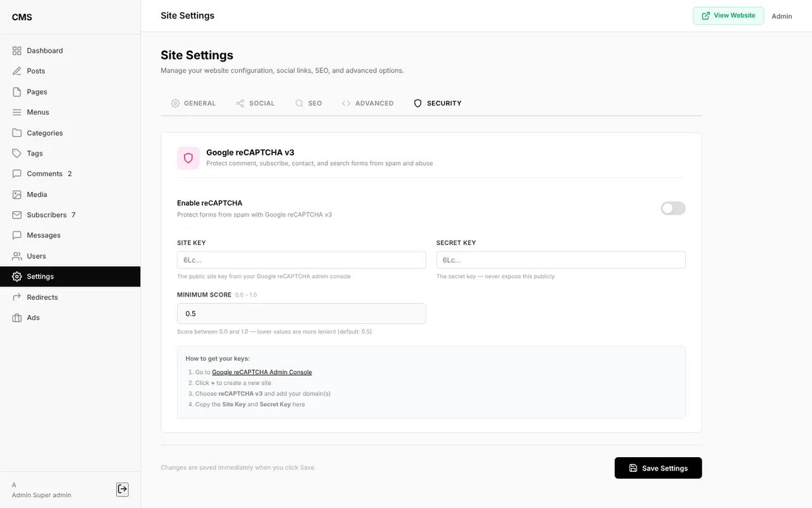Click the "Admin Super admin" profile text
The width and height of the screenshot is (812, 508).
coord(41,495)
